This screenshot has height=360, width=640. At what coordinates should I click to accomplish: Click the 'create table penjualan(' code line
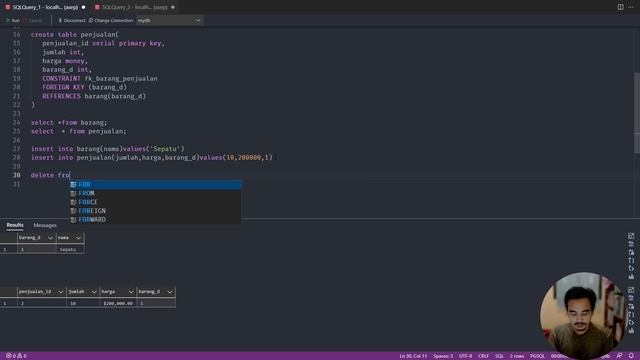click(75, 35)
